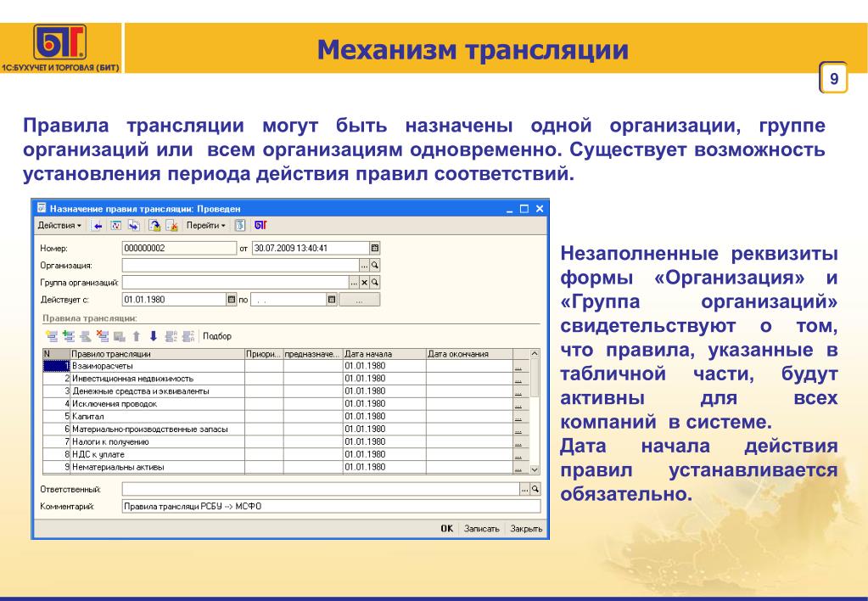Select the НДС к уплате row
The image size is (868, 601).
pos(286,455)
